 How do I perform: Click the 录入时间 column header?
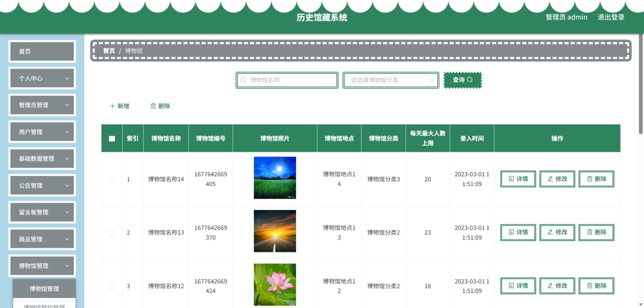pyautogui.click(x=472, y=138)
